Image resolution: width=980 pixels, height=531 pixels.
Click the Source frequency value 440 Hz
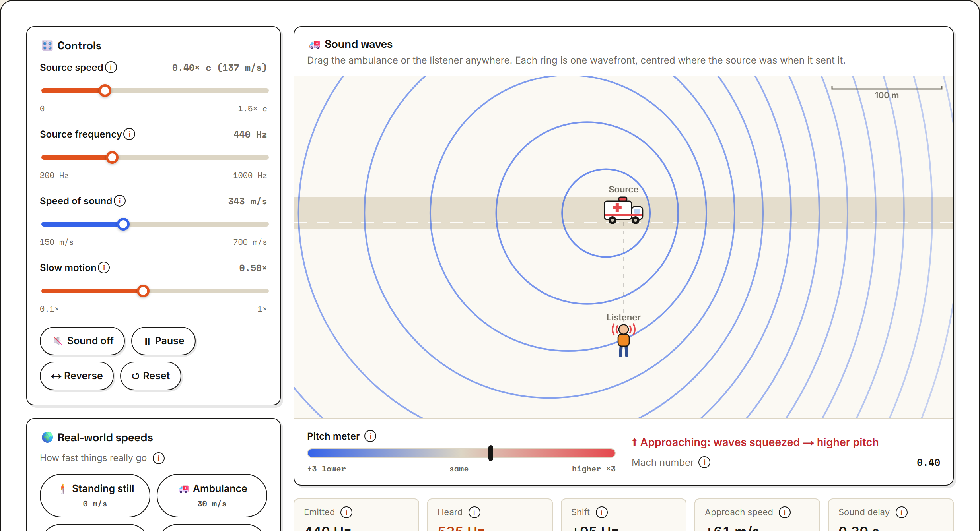(x=250, y=134)
